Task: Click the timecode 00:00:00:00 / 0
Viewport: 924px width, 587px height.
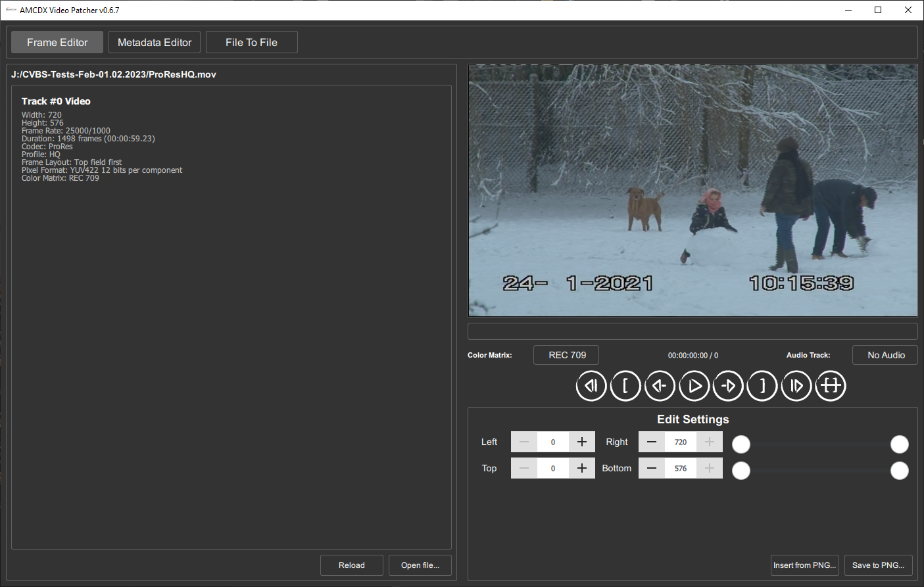Action: (693, 356)
